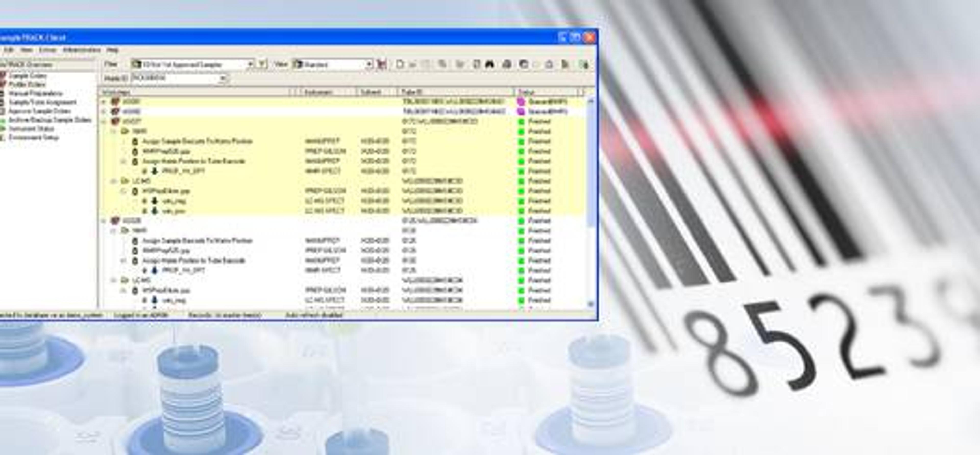The image size is (980, 455).
Task: Open the View dropdown list
Action: [x=369, y=64]
